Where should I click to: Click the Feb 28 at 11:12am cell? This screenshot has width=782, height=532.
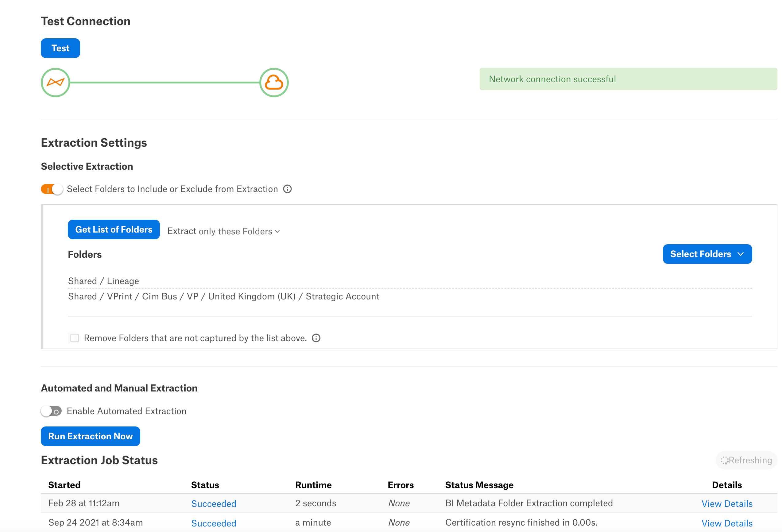84,503
